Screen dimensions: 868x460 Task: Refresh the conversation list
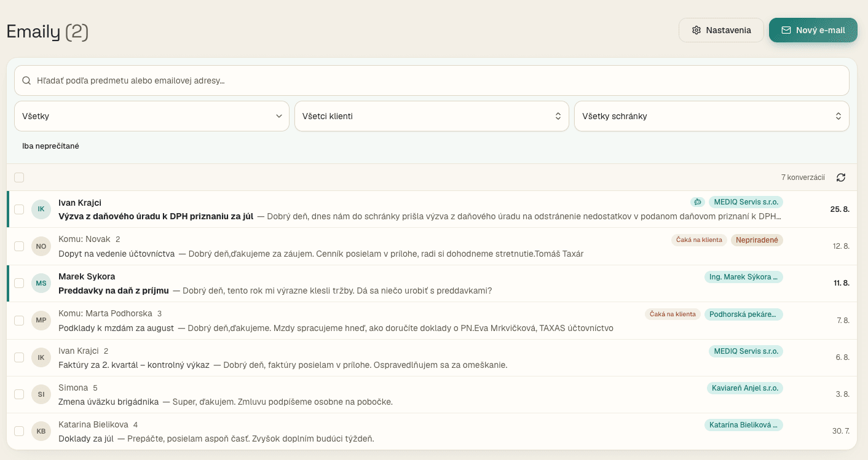[x=841, y=177]
